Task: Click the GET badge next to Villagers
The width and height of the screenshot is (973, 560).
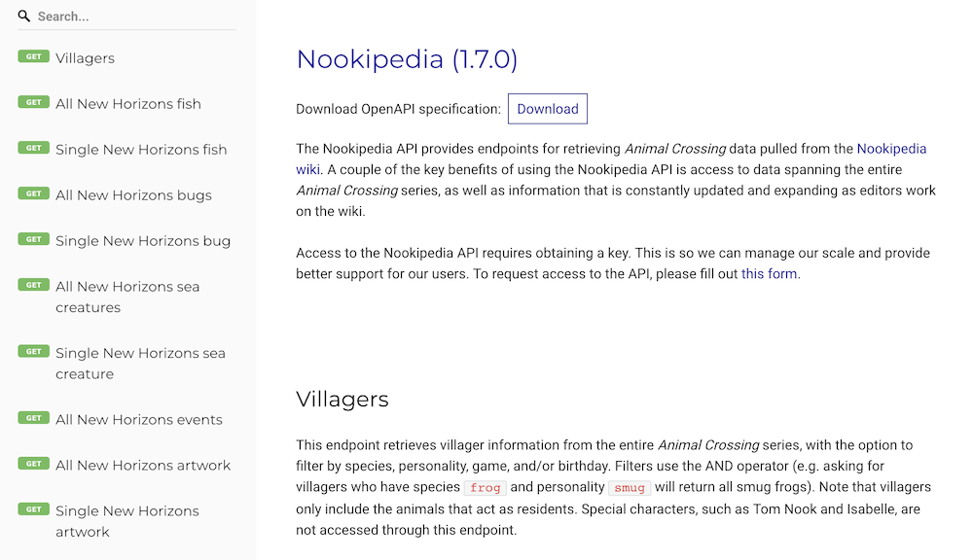Action: click(32, 57)
